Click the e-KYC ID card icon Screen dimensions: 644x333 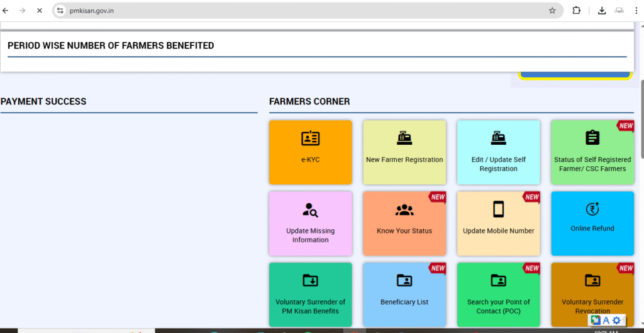(310, 138)
